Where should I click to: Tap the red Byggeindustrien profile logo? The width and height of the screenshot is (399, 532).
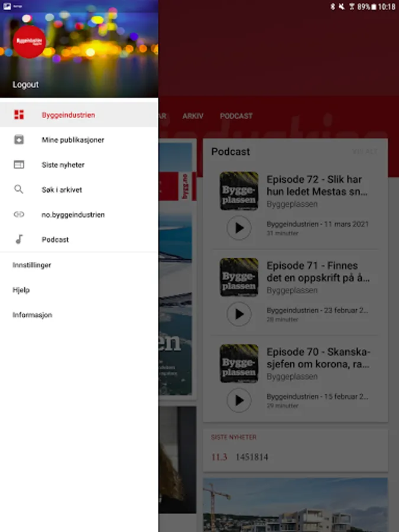pyautogui.click(x=29, y=41)
